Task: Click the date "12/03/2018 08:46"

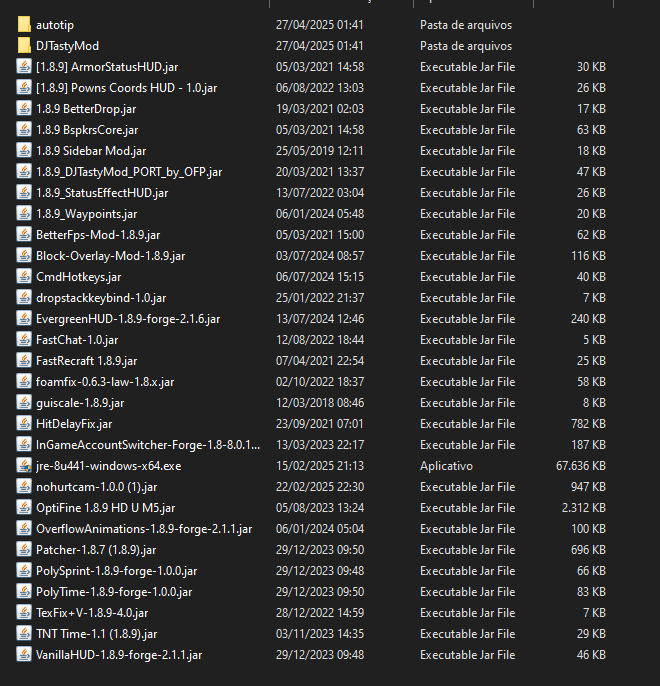Action: [x=320, y=403]
